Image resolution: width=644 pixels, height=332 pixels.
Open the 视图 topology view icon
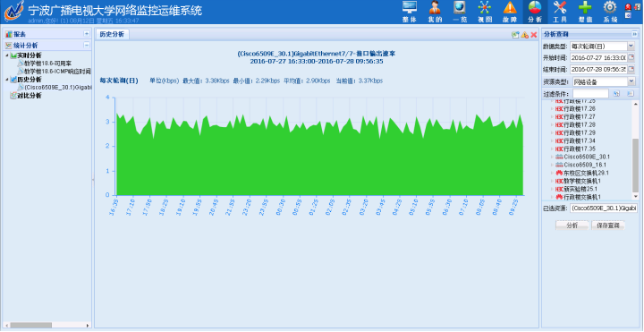click(x=485, y=7)
